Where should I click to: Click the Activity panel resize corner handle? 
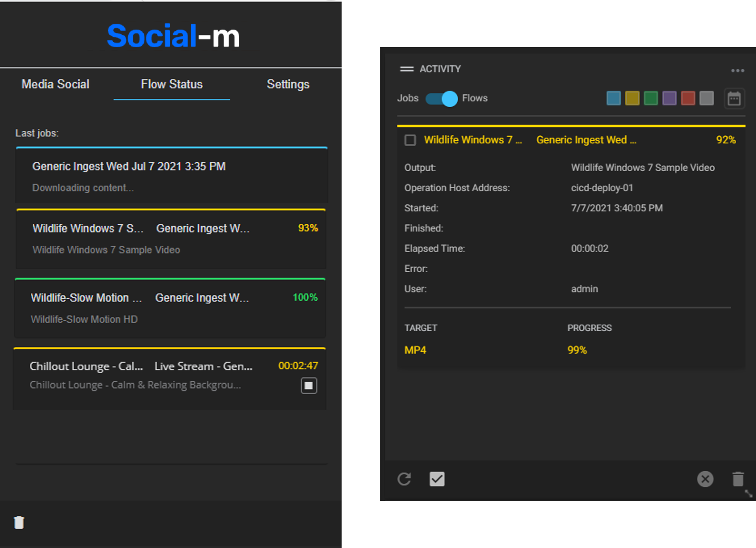click(x=748, y=493)
